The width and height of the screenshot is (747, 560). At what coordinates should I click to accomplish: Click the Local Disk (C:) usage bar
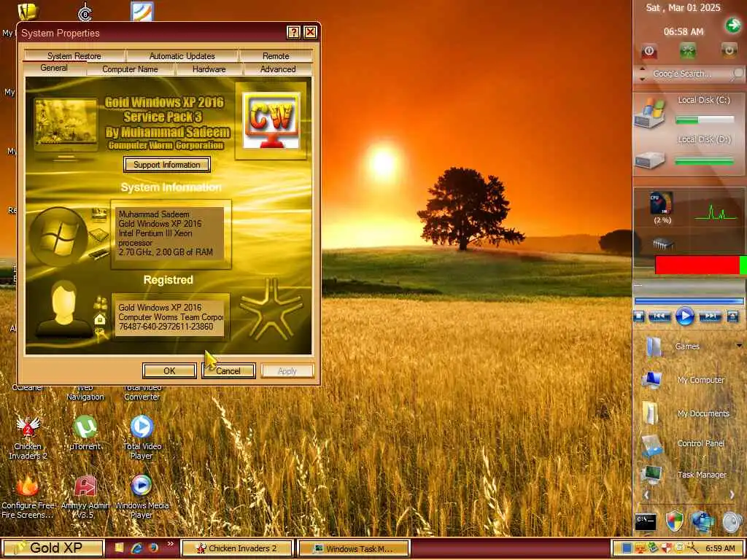click(705, 120)
